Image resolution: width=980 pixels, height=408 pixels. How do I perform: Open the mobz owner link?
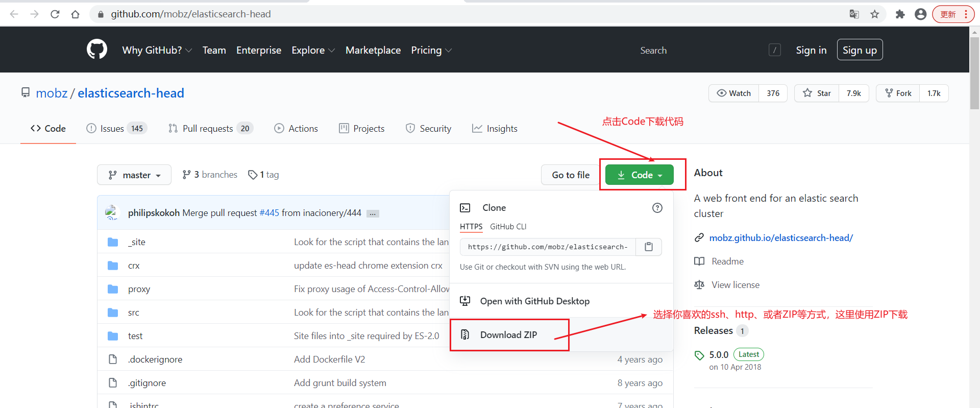pyautogui.click(x=52, y=93)
